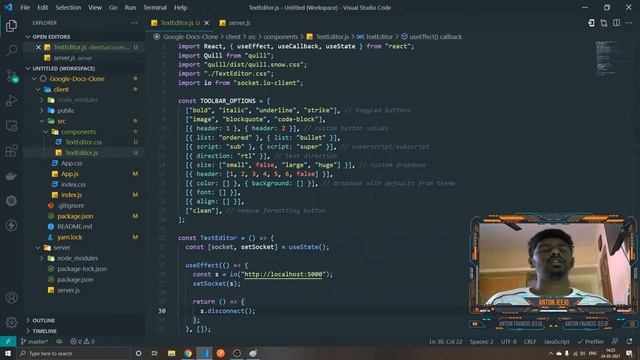Open the Source Control view
Viewport: 640px width, 360px height.
pyautogui.click(x=11, y=76)
